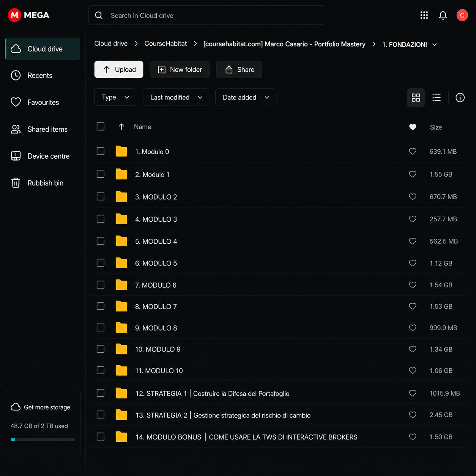
Task: Click the Upload button
Action: (x=119, y=69)
